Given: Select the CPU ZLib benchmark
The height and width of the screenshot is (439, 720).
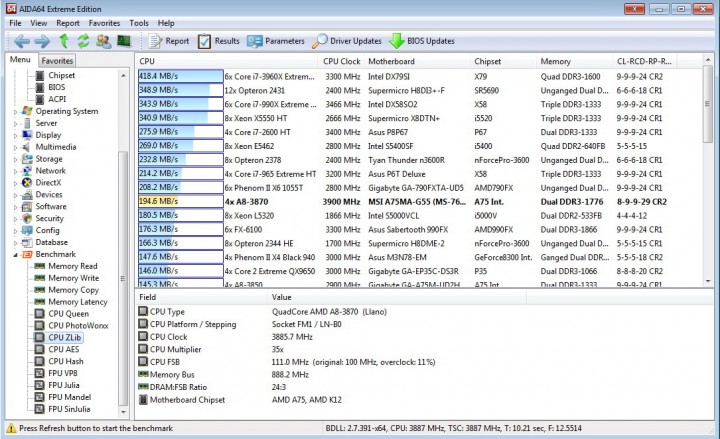Looking at the screenshot, I should coord(64,338).
